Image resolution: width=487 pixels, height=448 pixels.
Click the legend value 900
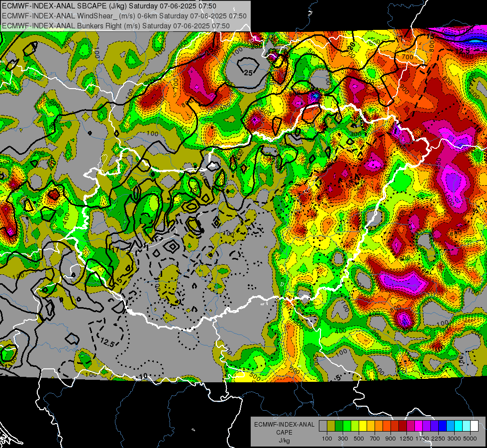tap(390, 439)
